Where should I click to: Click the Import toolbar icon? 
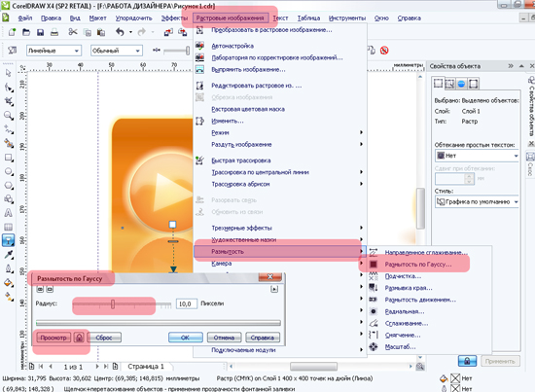[168, 32]
